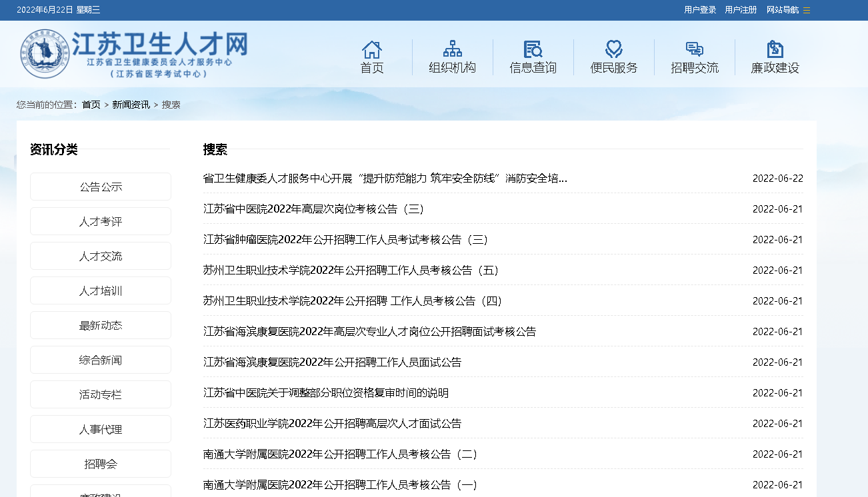This screenshot has width=868, height=497.
Task: Click the 资讯分类 sidebar heading
Action: tap(54, 149)
